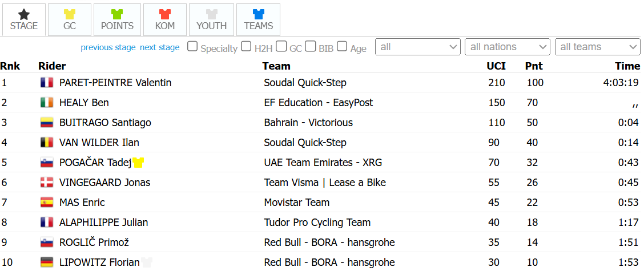Image resolution: width=644 pixels, height=271 pixels.
Task: Click the Colombian flag beside Buitrago
Action: (x=46, y=123)
